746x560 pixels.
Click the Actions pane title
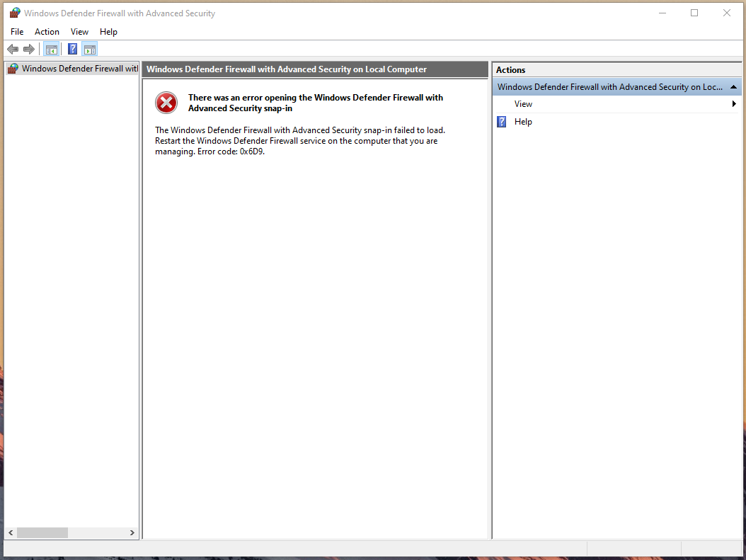510,70
